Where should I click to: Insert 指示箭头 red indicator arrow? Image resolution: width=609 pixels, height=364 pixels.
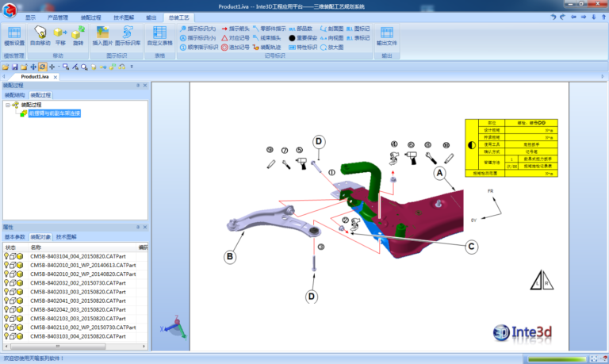tap(236, 29)
